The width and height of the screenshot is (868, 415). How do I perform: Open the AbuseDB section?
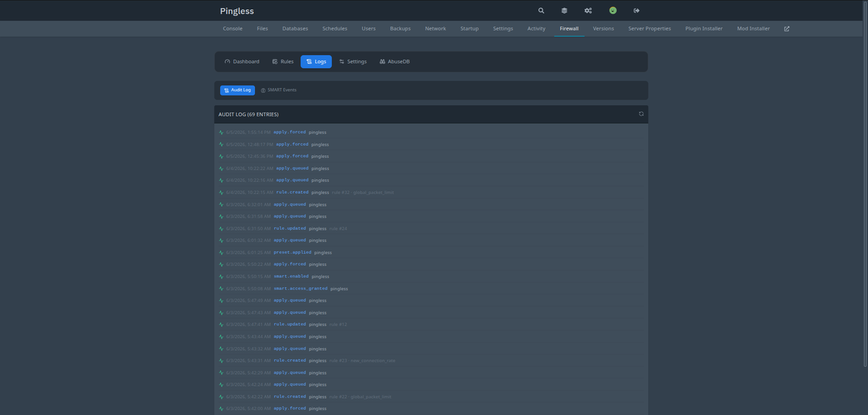[x=395, y=62]
